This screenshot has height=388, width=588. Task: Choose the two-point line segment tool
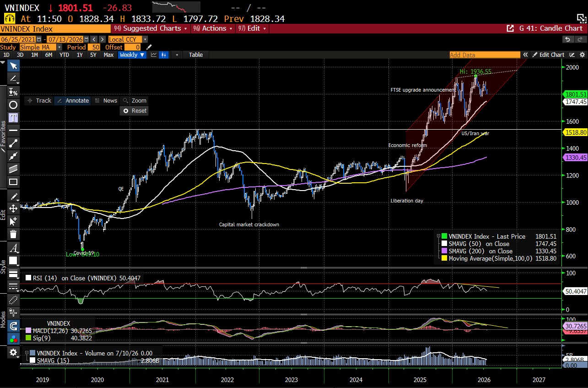[x=13, y=143]
